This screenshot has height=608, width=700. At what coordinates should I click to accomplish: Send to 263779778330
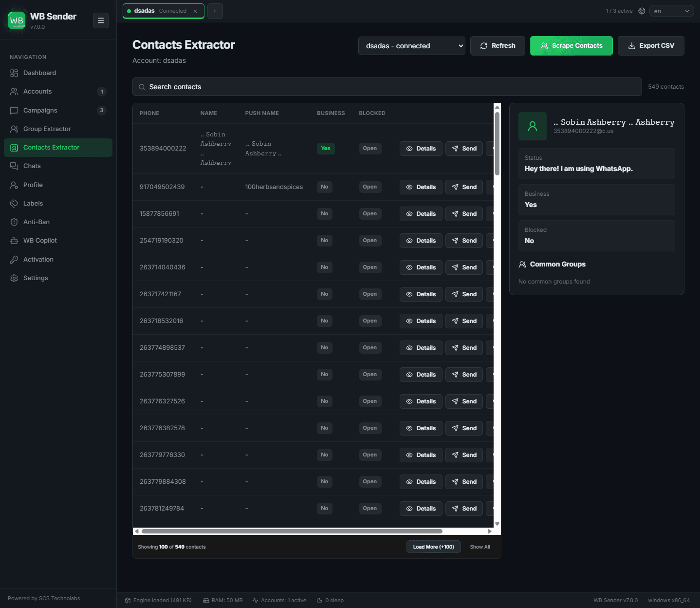[464, 455]
